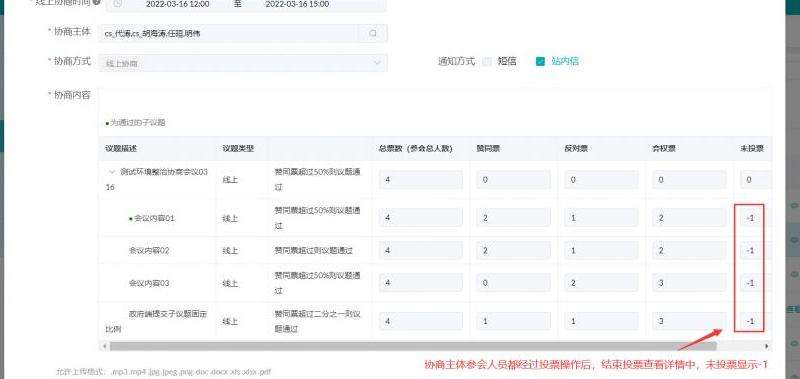The width and height of the screenshot is (800, 379).
Task: Click 赞同票 field in 政府端提交子议题固定比例 row
Action: pos(513,321)
